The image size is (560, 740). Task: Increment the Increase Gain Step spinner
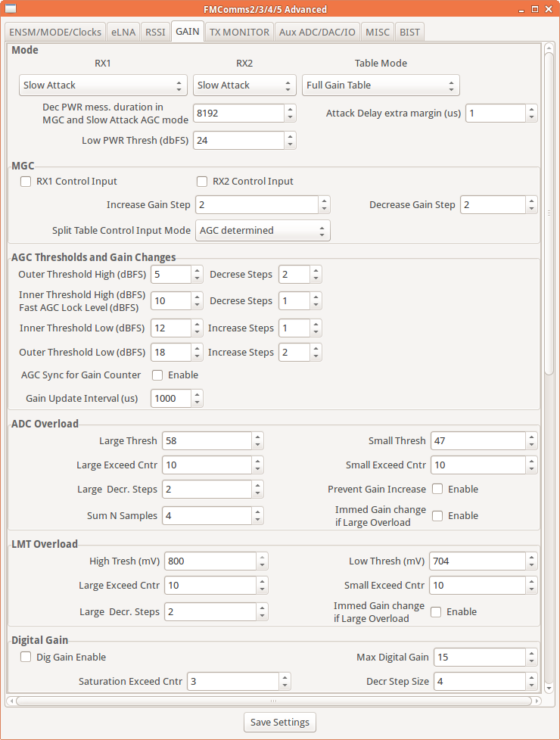click(x=324, y=201)
